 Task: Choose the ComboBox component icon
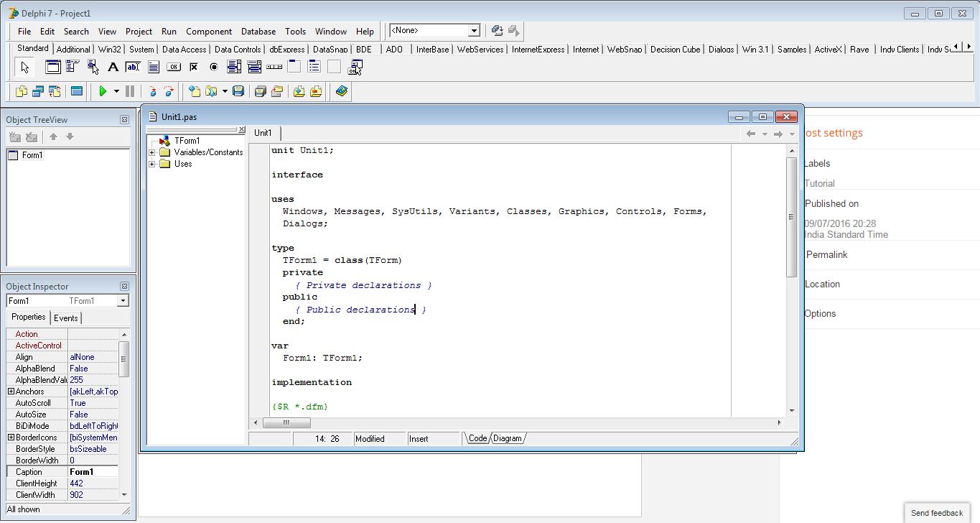[254, 67]
